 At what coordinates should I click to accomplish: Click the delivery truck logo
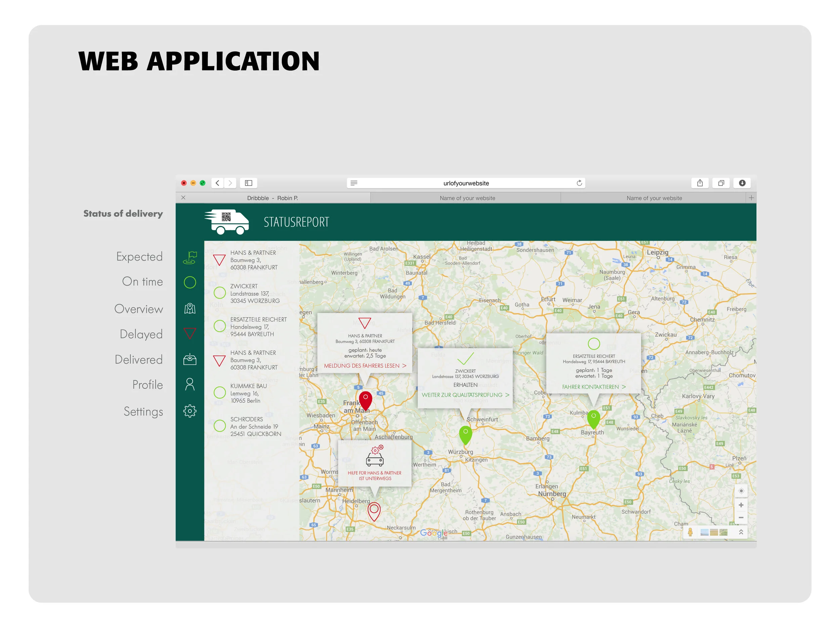click(x=227, y=222)
